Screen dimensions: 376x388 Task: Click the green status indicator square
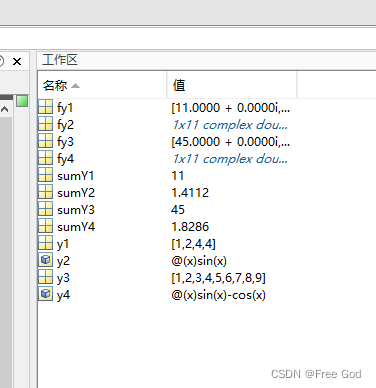click(x=22, y=101)
